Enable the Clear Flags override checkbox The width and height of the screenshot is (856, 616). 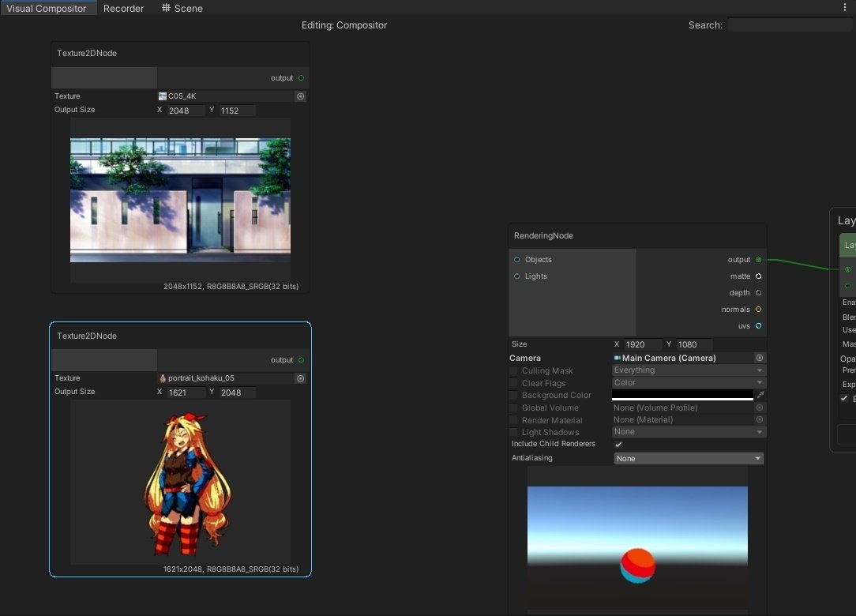[513, 383]
